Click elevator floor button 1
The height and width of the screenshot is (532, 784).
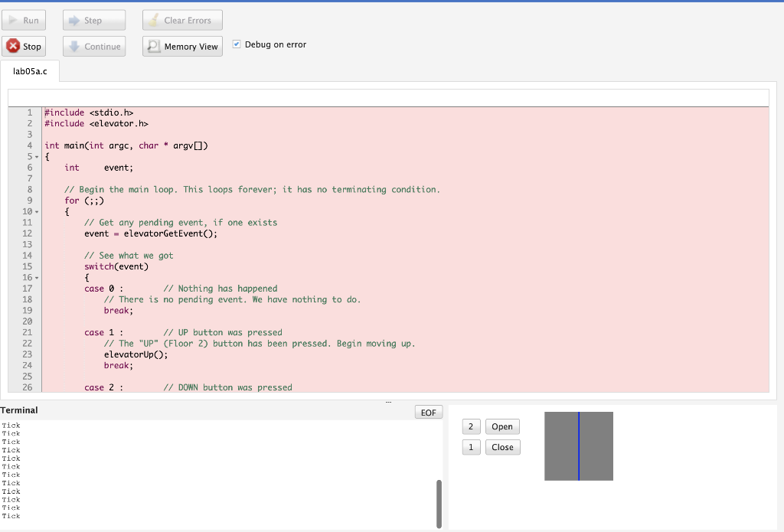click(x=471, y=447)
